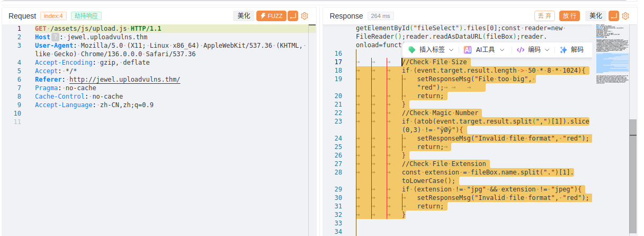Toggle line wrap icon in Request panel
The image size is (644, 236).
point(293,16)
